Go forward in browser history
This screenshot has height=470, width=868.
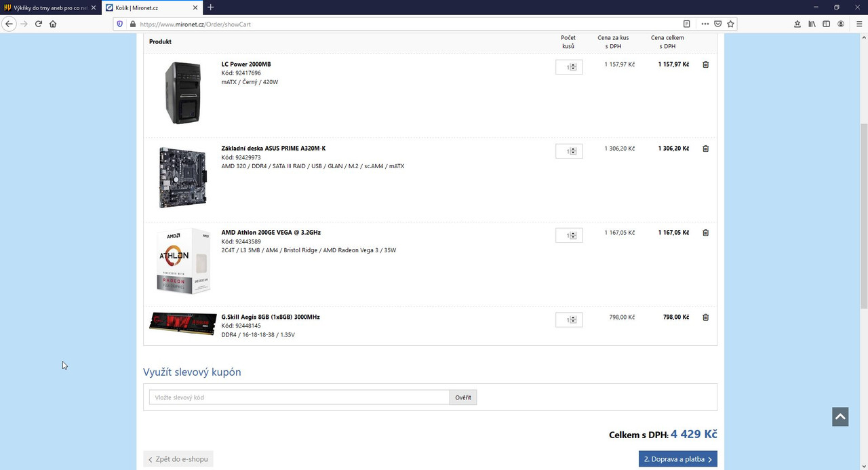(24, 24)
